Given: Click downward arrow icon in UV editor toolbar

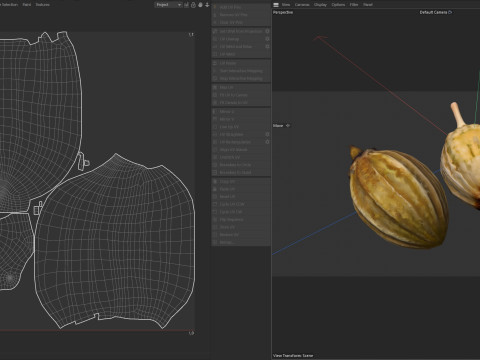Looking at the screenshot, I should tap(207, 5).
